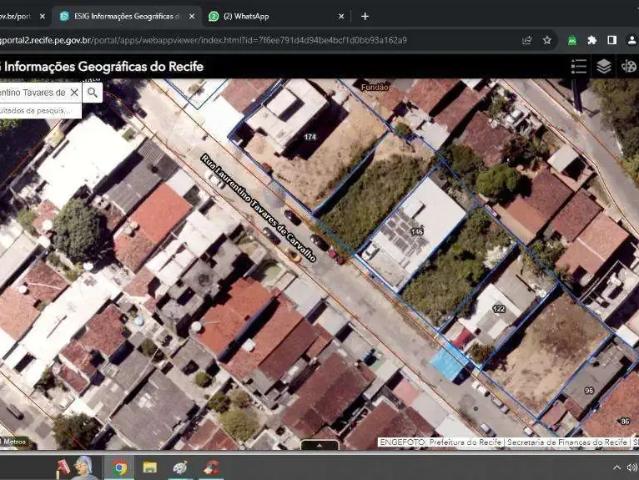Open the basemap gallery widget
The image size is (639, 480).
[x=628, y=66]
